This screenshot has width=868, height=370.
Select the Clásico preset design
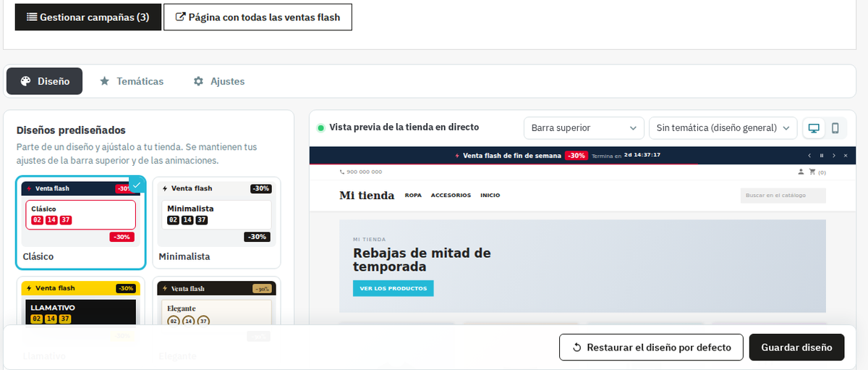(x=81, y=223)
